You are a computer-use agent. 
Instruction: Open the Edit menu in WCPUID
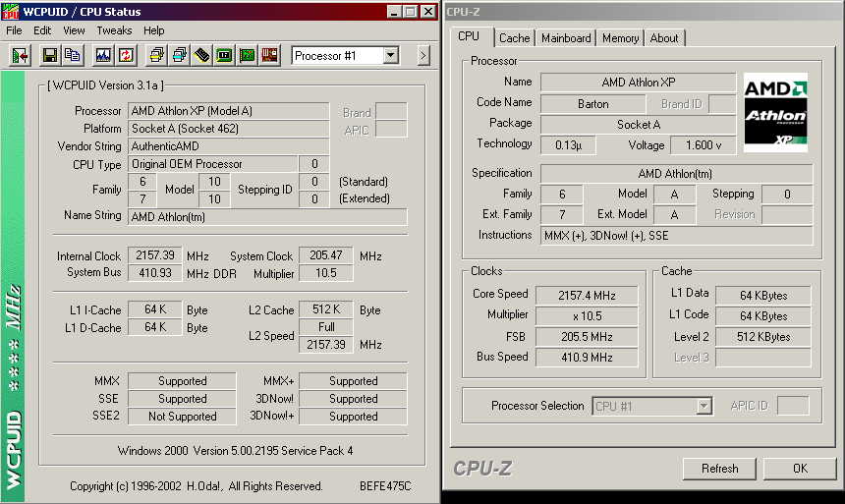click(42, 30)
